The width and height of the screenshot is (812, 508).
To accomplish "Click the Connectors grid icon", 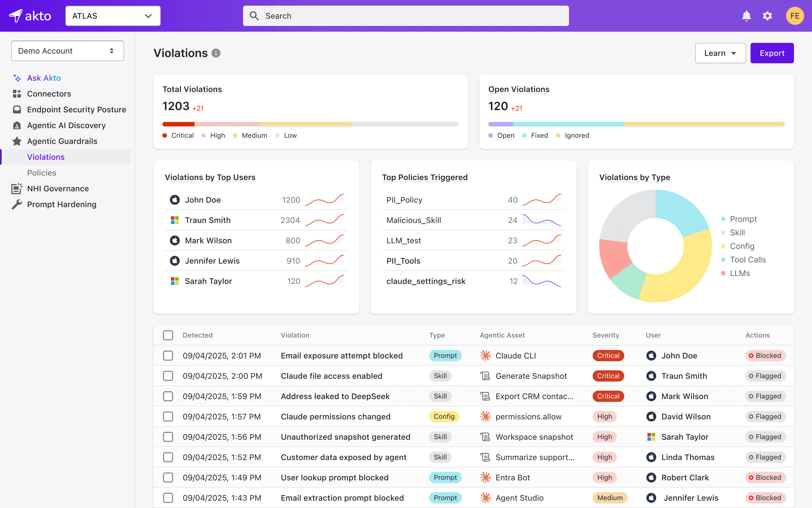I will click(x=17, y=94).
